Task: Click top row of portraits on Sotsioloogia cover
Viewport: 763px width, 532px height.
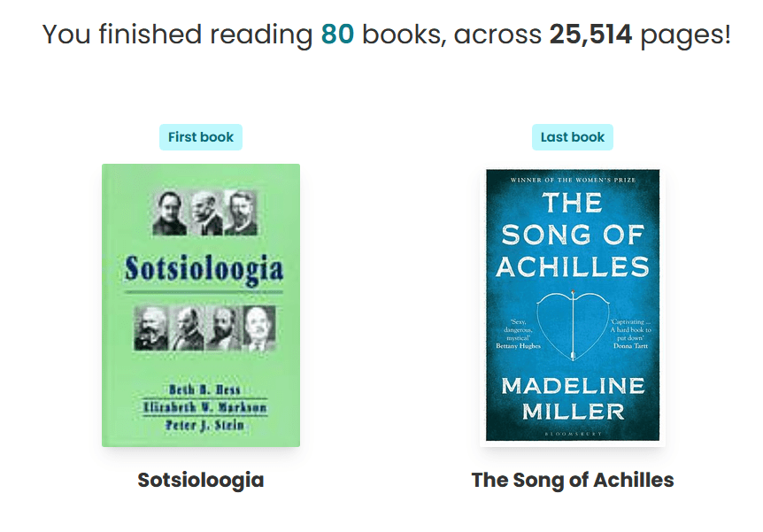Action: [x=204, y=212]
